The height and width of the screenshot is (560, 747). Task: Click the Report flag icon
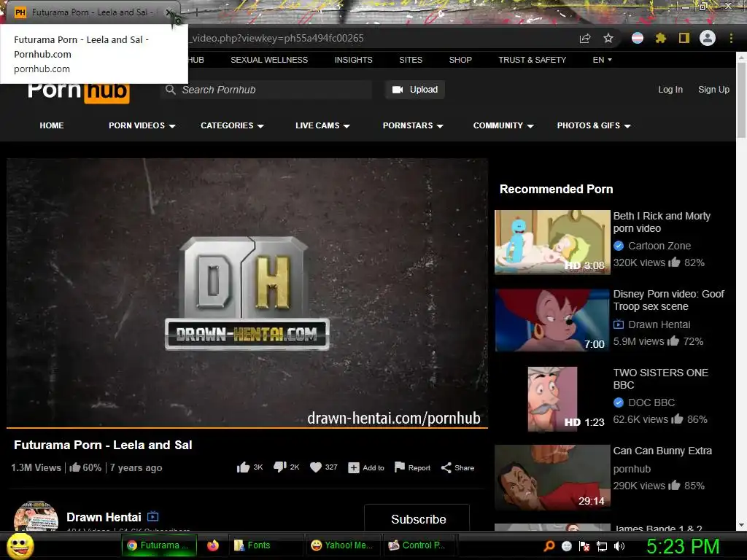[x=400, y=467]
